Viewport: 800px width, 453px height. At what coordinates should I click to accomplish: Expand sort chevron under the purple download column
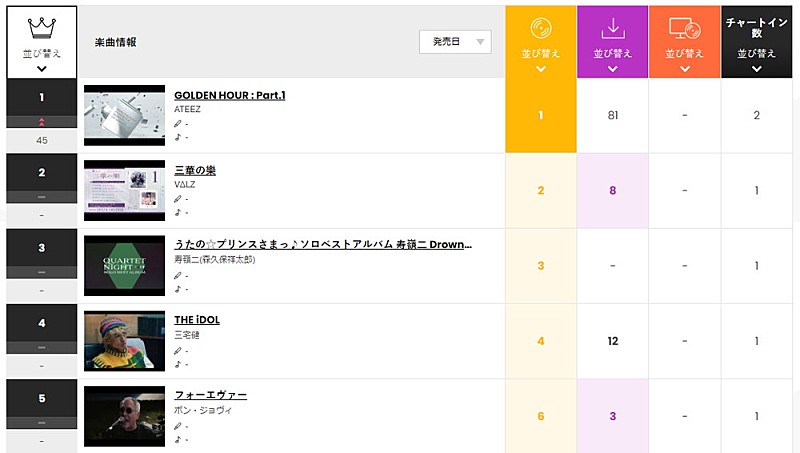tap(613, 69)
